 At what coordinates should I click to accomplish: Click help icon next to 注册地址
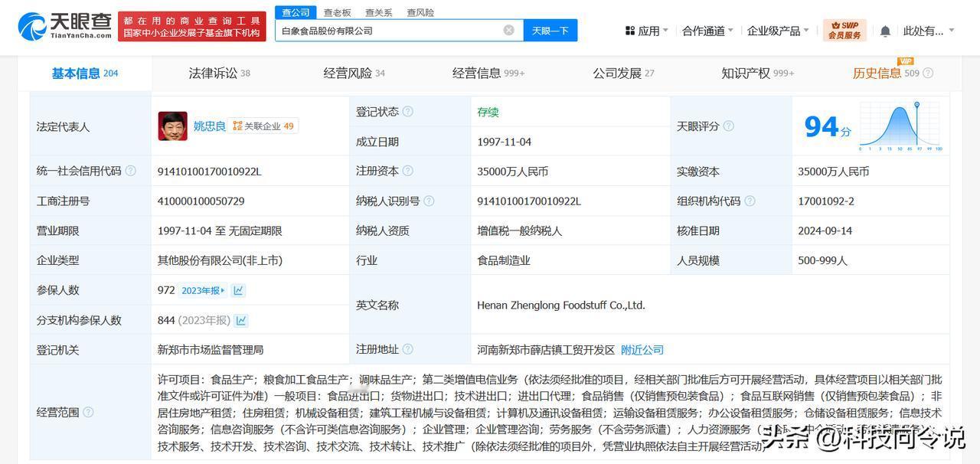[x=407, y=349]
